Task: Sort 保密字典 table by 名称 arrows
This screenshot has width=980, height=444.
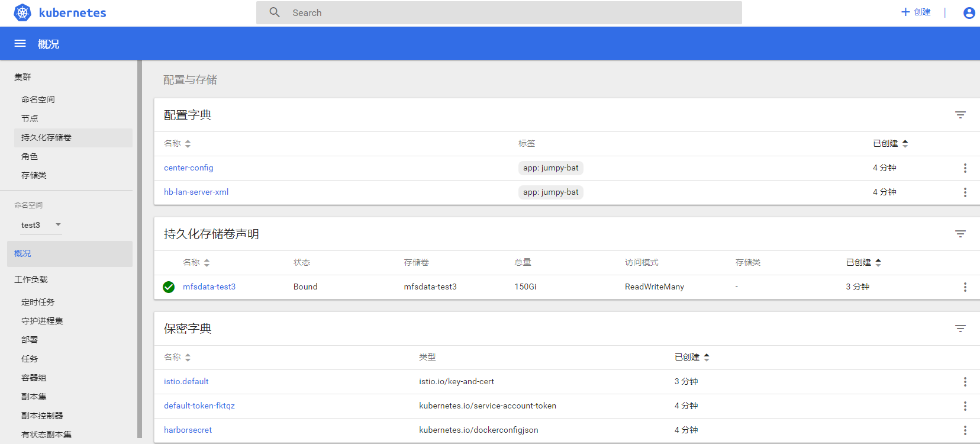Action: click(188, 358)
